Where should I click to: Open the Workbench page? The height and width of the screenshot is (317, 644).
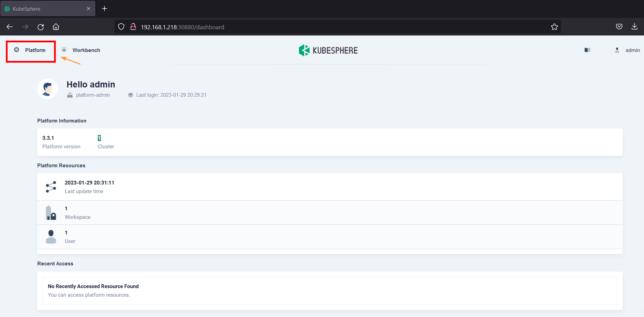[x=81, y=50]
